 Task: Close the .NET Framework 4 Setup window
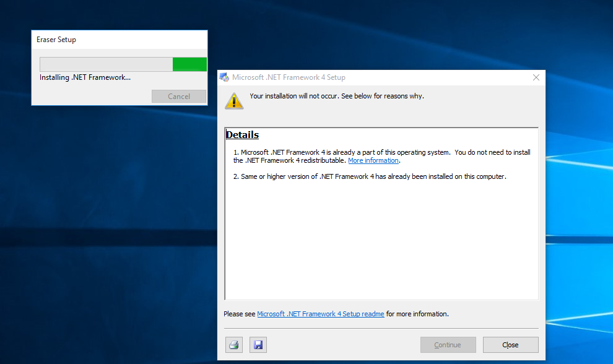click(x=536, y=77)
